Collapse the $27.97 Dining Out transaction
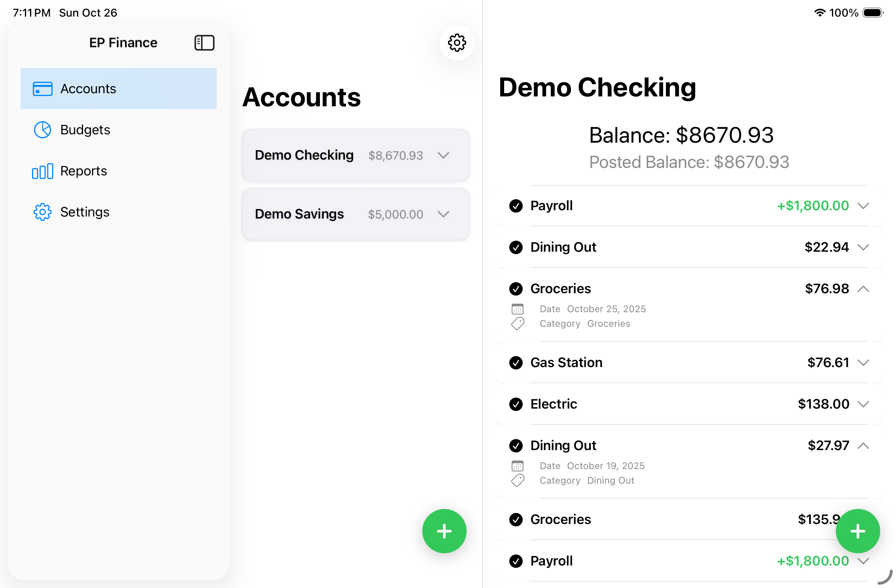896x588 pixels. (863, 446)
